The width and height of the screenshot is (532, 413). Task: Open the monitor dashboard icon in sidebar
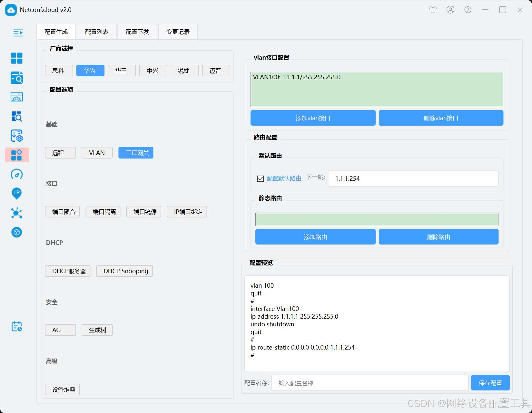click(17, 97)
